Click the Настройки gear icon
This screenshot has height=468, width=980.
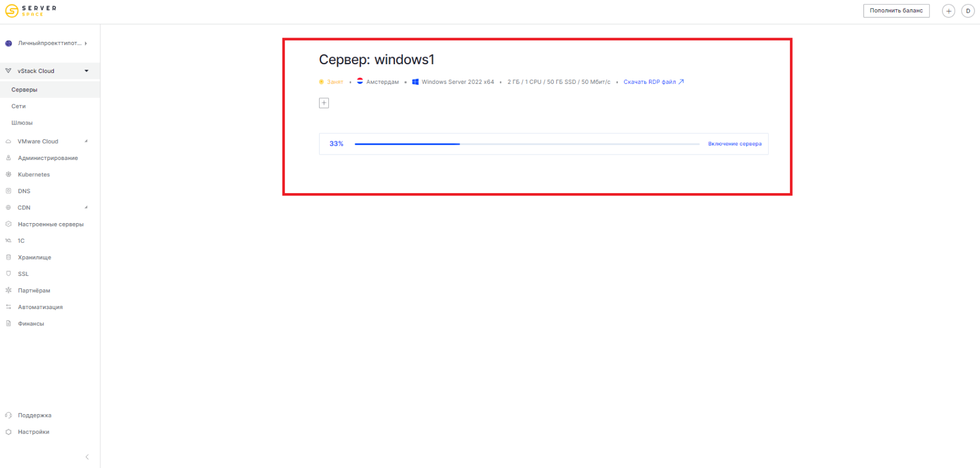pyautogui.click(x=8, y=432)
